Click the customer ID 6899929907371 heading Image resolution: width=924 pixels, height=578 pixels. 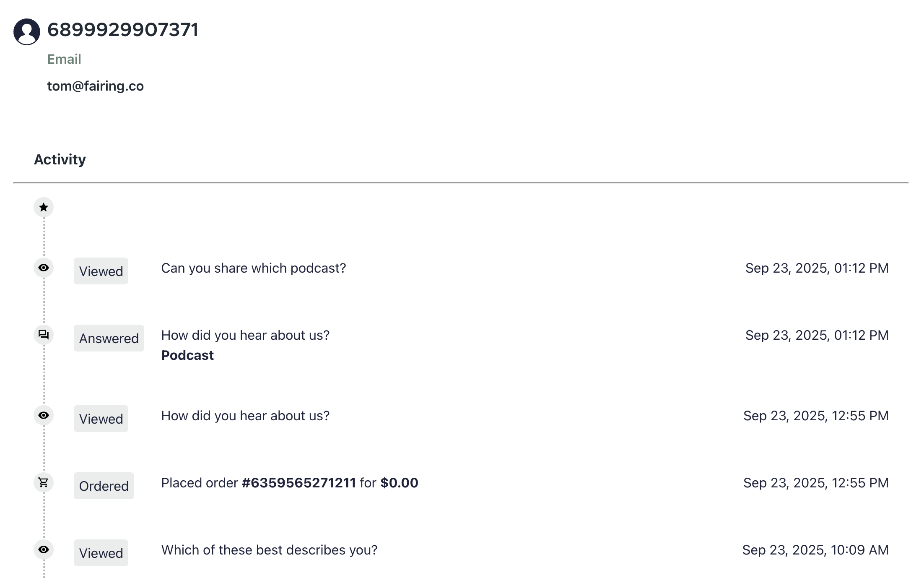pyautogui.click(x=122, y=30)
